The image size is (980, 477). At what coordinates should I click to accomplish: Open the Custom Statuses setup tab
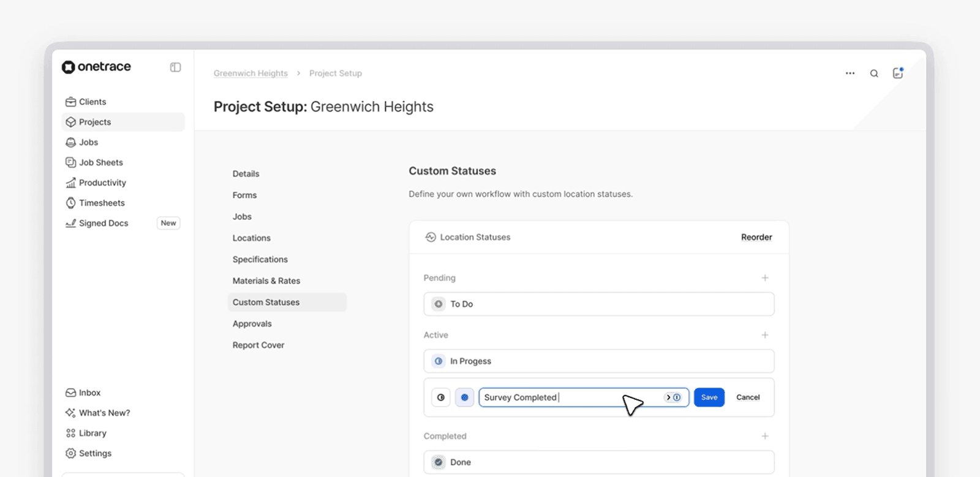point(266,302)
